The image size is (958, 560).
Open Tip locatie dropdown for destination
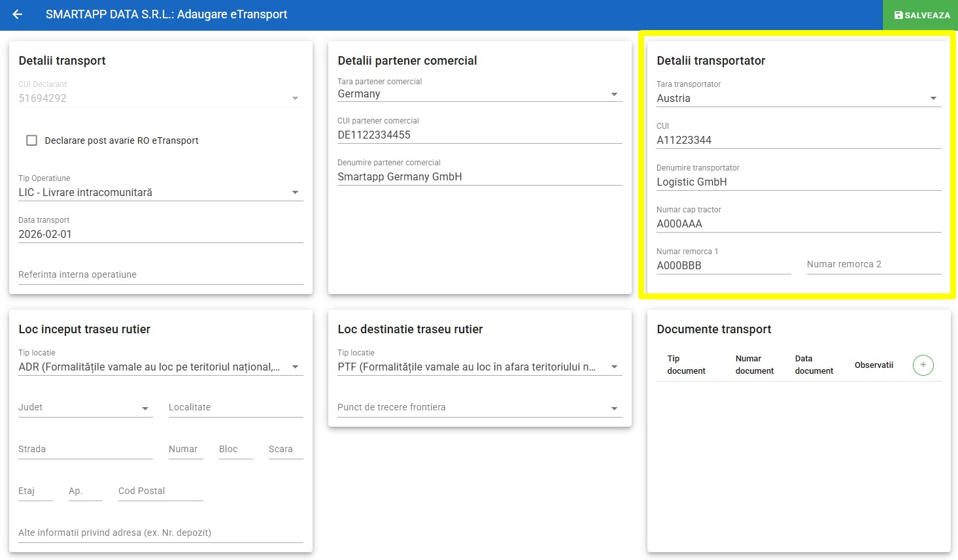[479, 367]
